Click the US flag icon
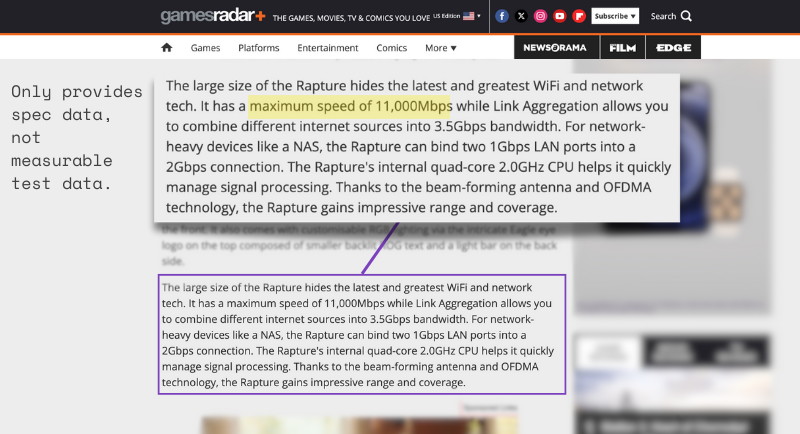This screenshot has height=434, width=800. [468, 16]
